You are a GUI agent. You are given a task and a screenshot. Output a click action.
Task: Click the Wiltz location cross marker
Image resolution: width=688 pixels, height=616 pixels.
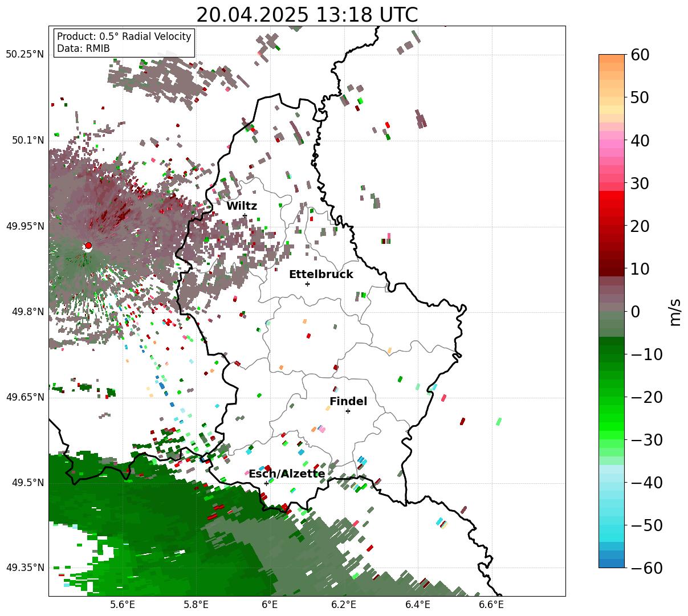click(x=245, y=215)
